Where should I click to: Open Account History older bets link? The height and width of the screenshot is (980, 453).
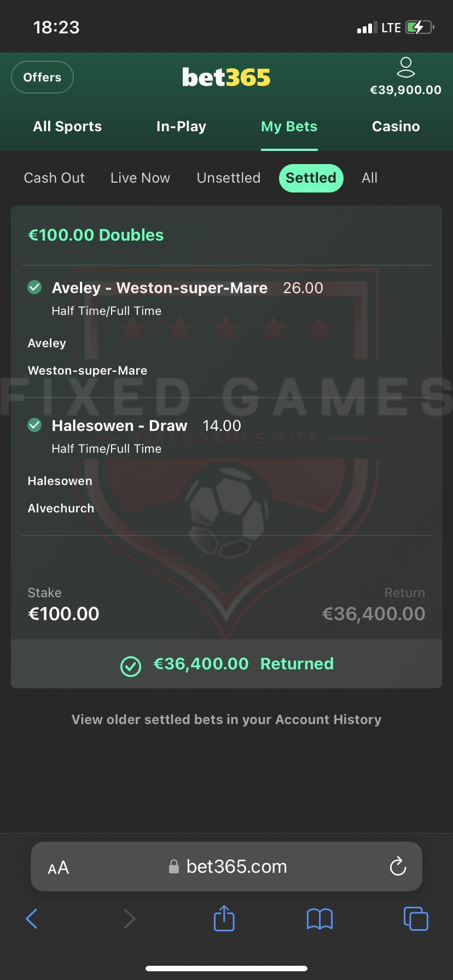pos(226,720)
